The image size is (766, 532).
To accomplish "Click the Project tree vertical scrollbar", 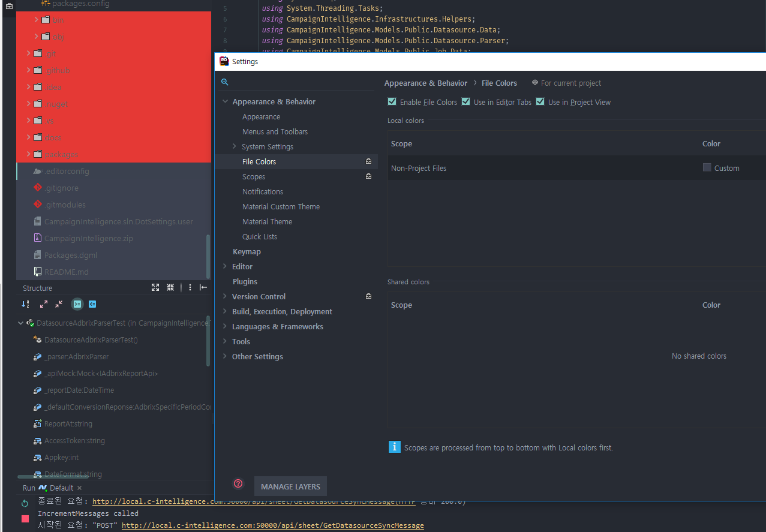I will pyautogui.click(x=208, y=256).
